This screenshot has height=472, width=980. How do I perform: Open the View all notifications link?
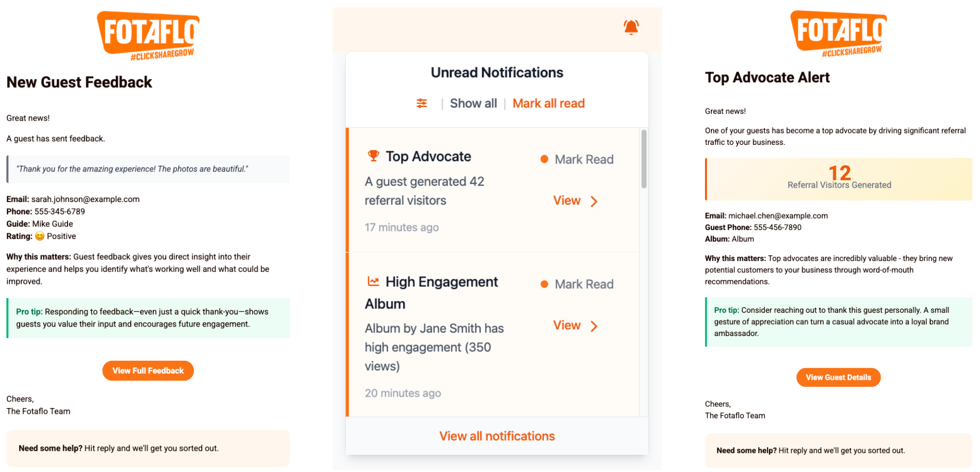pos(497,436)
